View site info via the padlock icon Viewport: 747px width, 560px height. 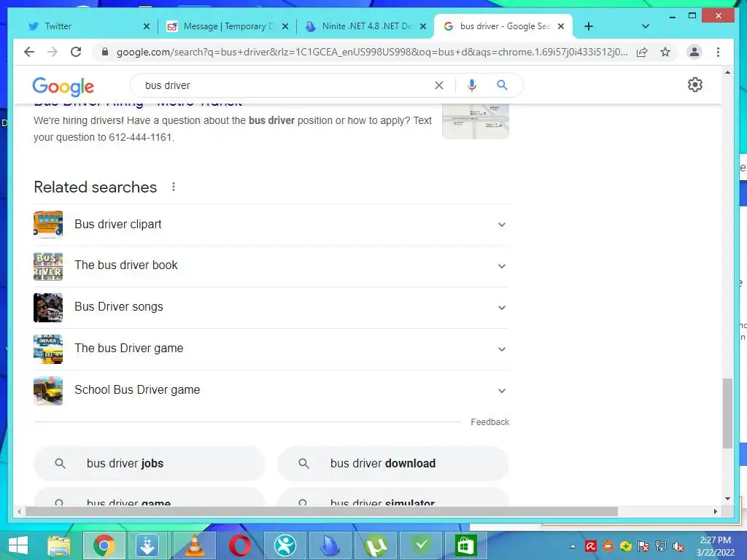coord(105,52)
